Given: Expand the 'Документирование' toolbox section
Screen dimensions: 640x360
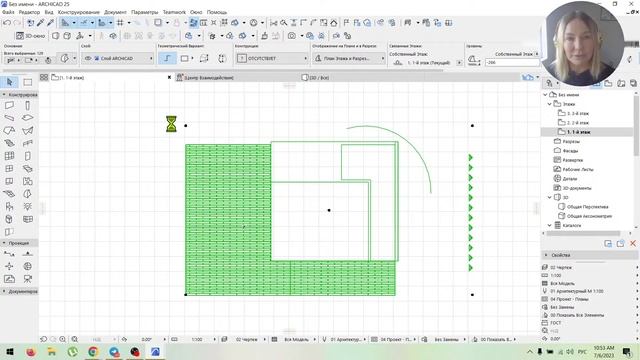Looking at the screenshot, I should (x=4, y=291).
